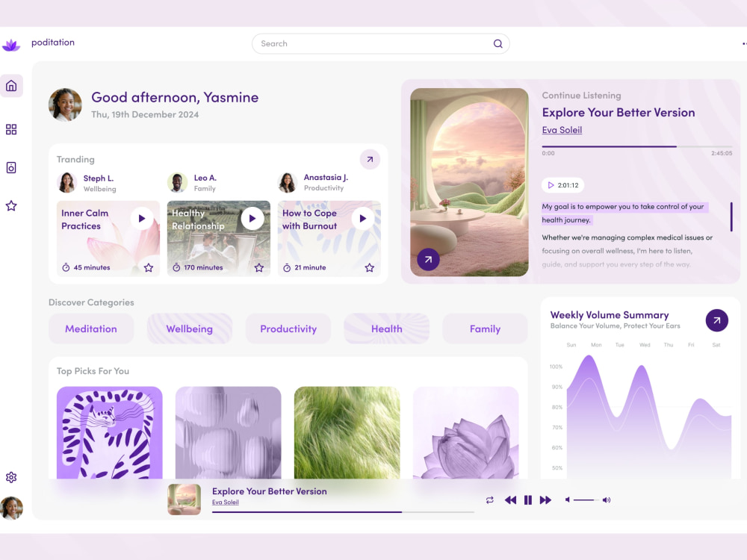Open Weekly Volume Summary arrow button

[717, 320]
